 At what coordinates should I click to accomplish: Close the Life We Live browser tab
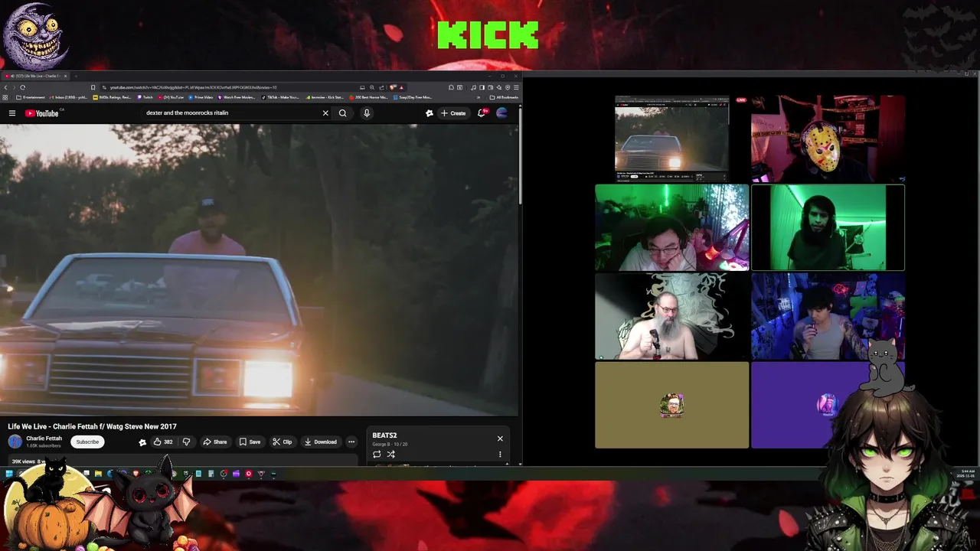(66, 76)
